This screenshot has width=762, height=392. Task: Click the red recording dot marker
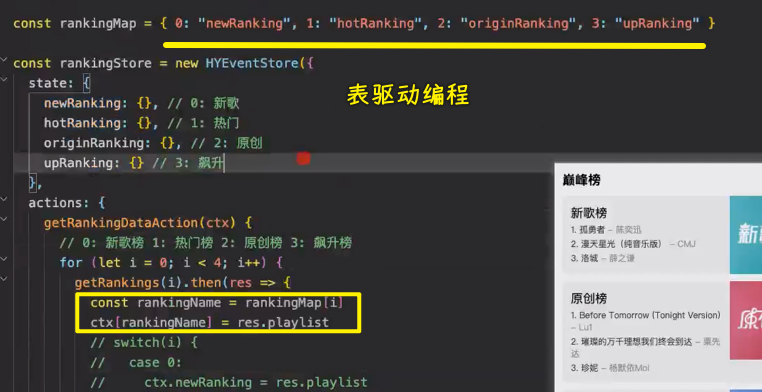coord(303,159)
